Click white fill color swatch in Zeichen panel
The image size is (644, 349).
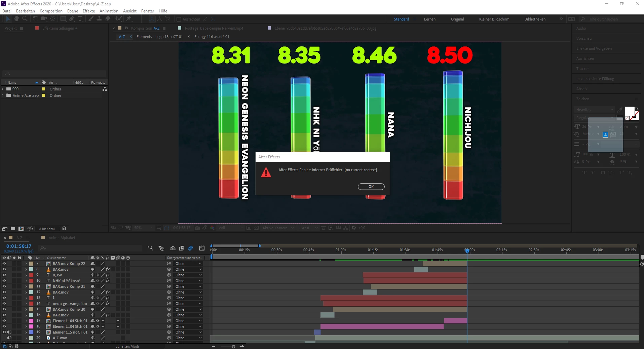[630, 111]
